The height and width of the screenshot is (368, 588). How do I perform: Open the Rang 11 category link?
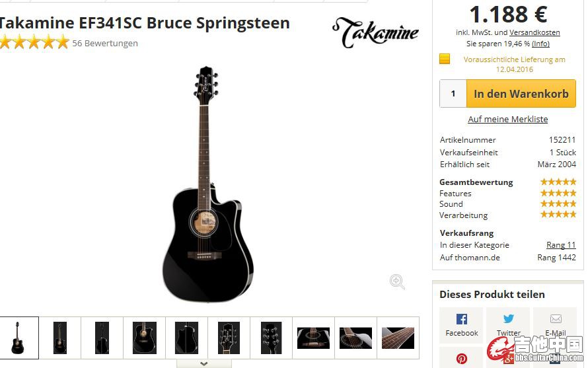click(x=561, y=245)
